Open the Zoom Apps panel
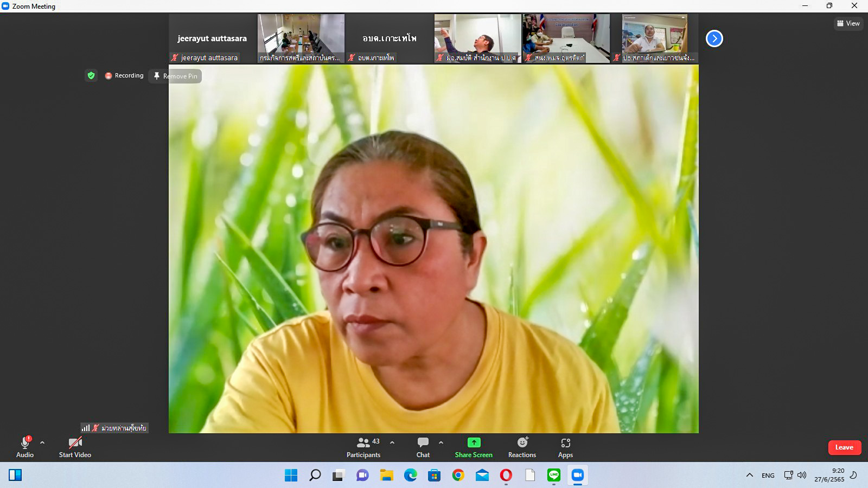The width and height of the screenshot is (868, 488). click(x=565, y=447)
